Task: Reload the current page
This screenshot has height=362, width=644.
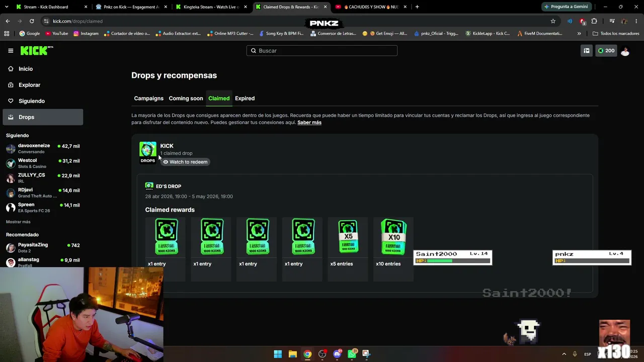Action: click(32, 21)
